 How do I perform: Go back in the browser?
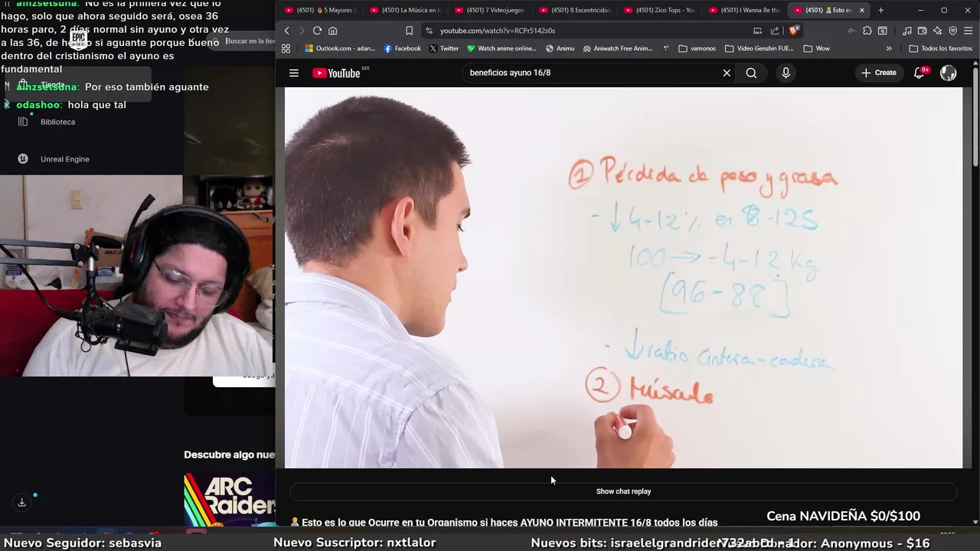click(287, 31)
